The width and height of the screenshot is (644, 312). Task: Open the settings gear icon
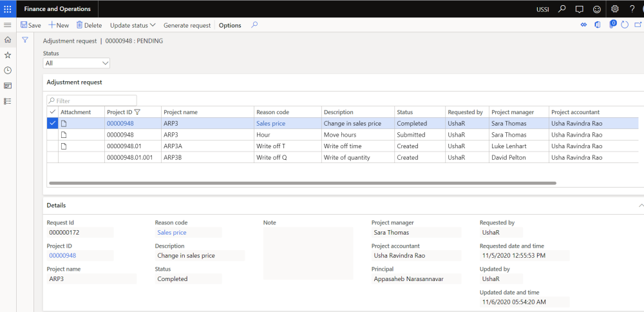click(x=615, y=9)
